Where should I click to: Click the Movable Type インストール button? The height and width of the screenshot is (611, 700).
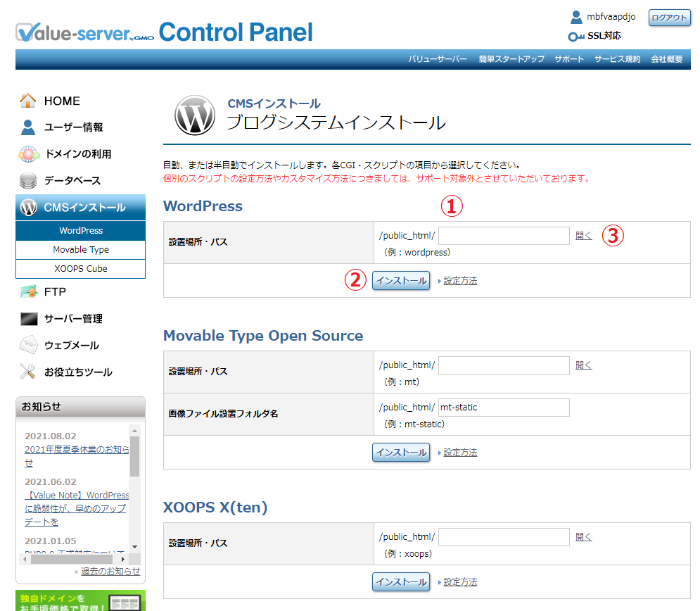pos(401,453)
